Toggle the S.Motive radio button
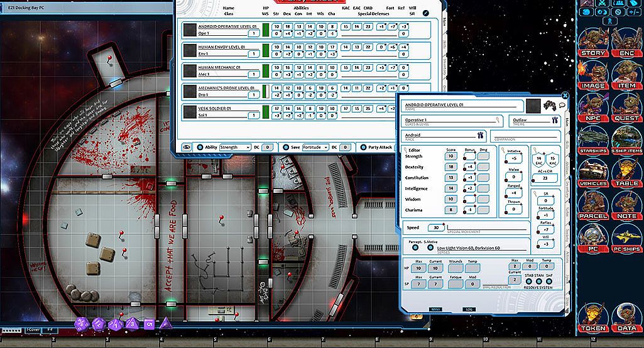This screenshot has width=644, height=348. (431, 247)
